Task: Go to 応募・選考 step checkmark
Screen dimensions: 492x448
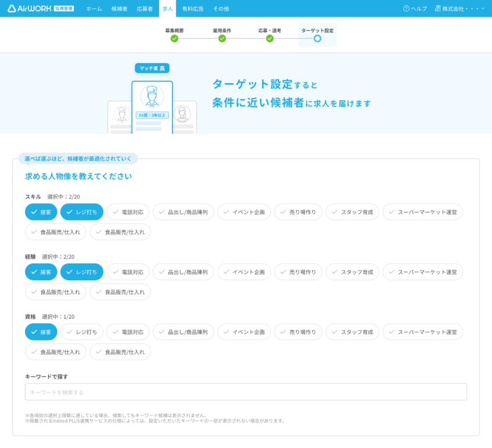Action: (270, 39)
